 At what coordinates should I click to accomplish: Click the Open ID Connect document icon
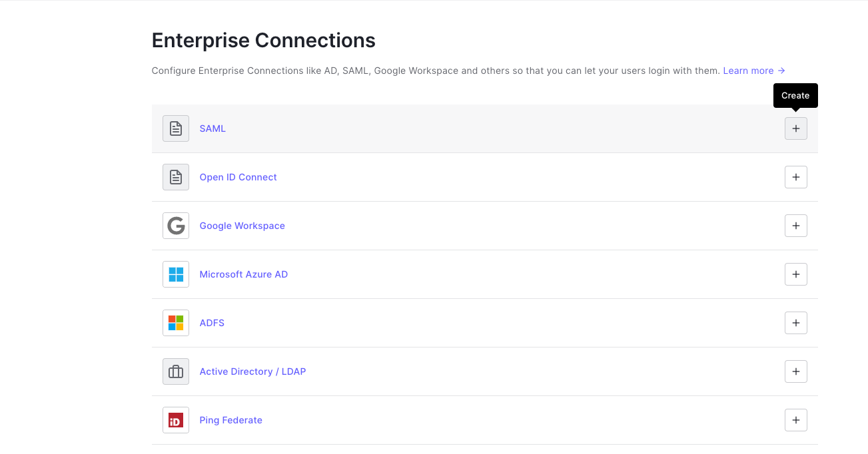[176, 176]
